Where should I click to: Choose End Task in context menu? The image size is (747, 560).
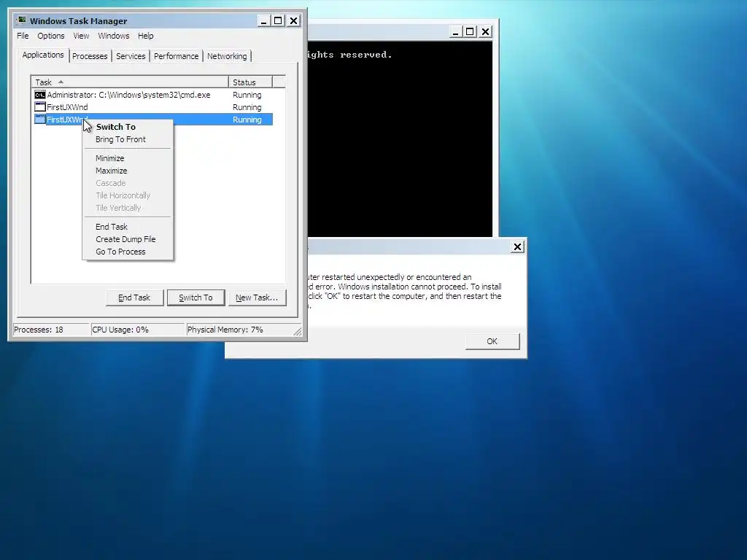click(128, 227)
